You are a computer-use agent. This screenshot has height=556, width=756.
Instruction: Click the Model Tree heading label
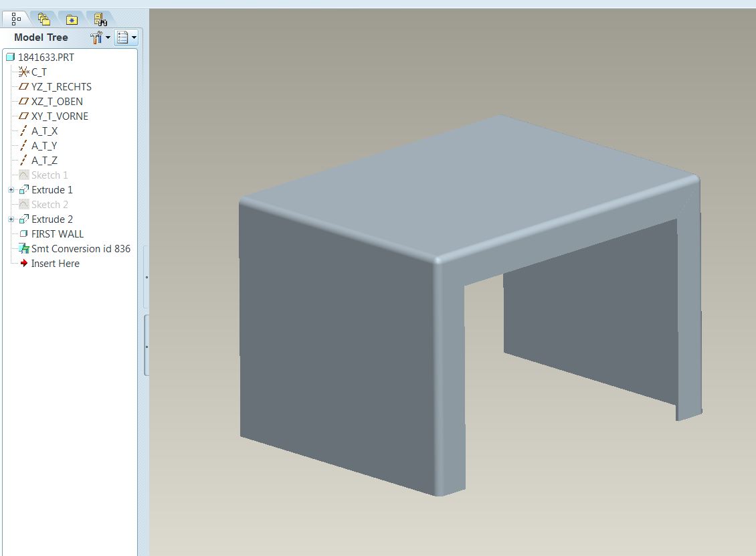coord(41,37)
